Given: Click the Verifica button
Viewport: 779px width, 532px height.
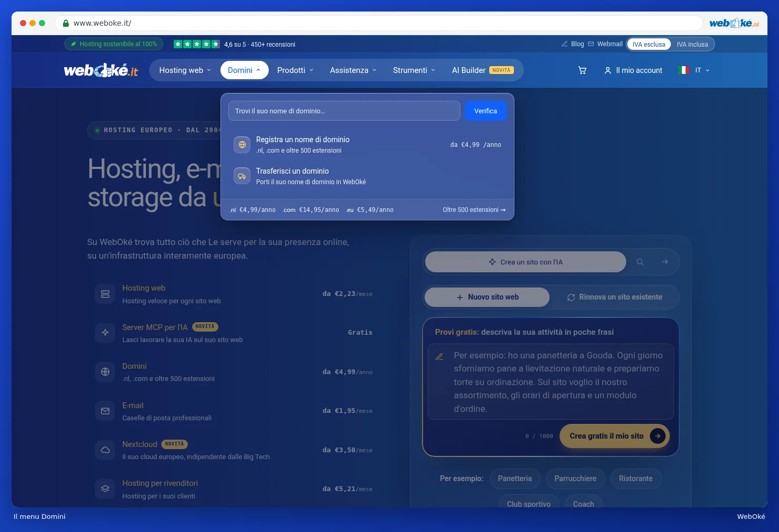Looking at the screenshot, I should (486, 111).
